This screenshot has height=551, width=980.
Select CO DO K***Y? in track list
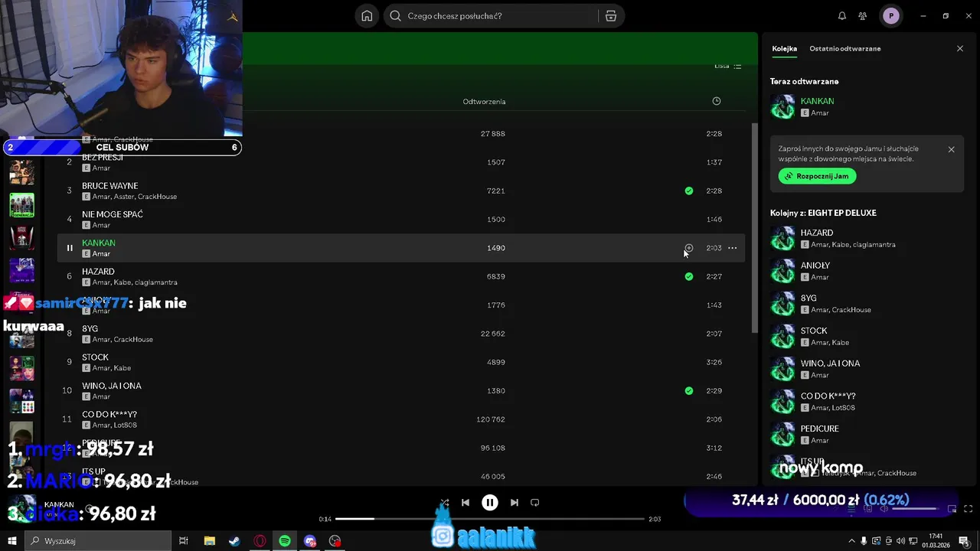click(x=401, y=419)
